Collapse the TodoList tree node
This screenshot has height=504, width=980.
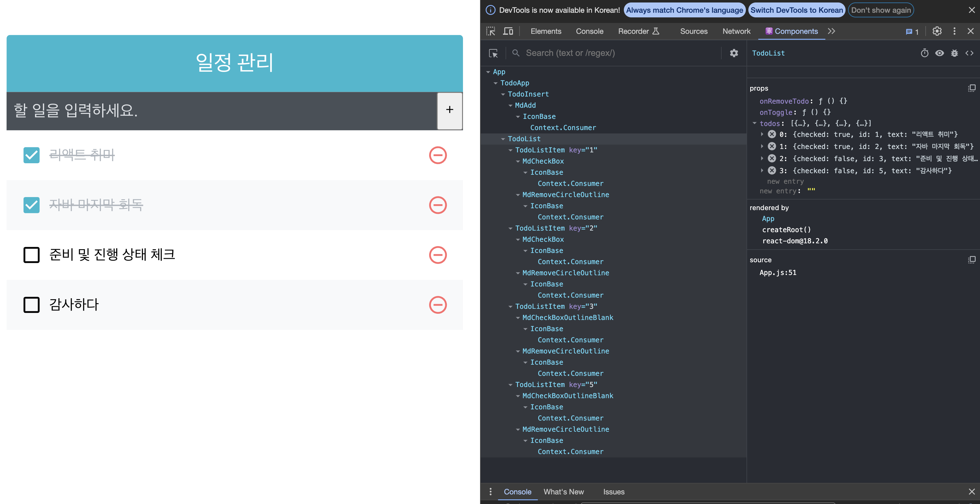(x=503, y=139)
